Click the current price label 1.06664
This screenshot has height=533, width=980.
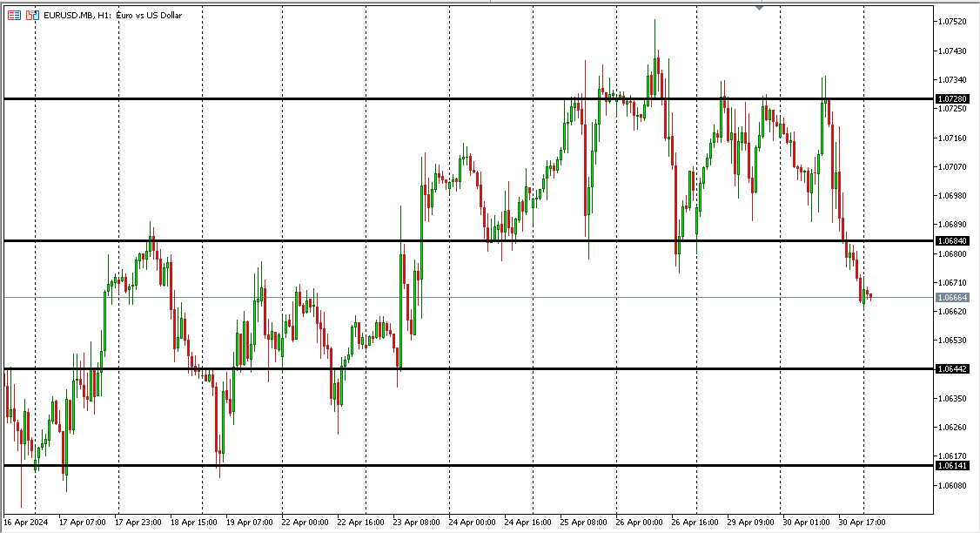click(x=952, y=298)
